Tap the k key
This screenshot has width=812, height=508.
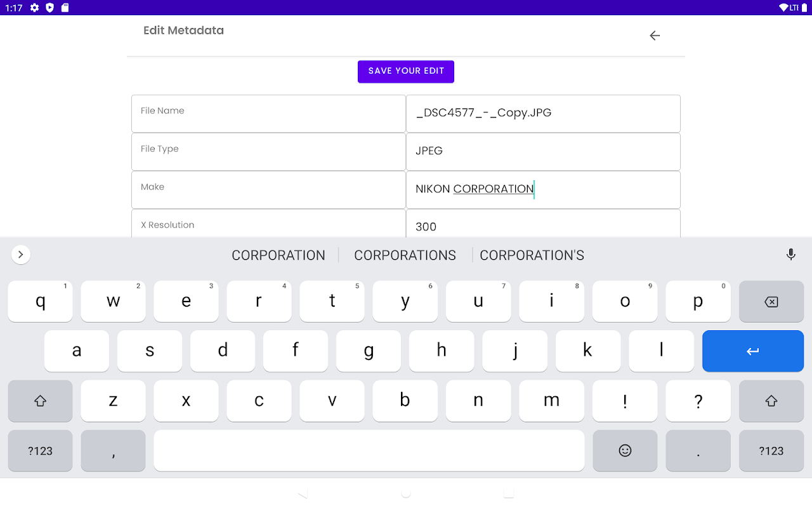[x=588, y=351]
